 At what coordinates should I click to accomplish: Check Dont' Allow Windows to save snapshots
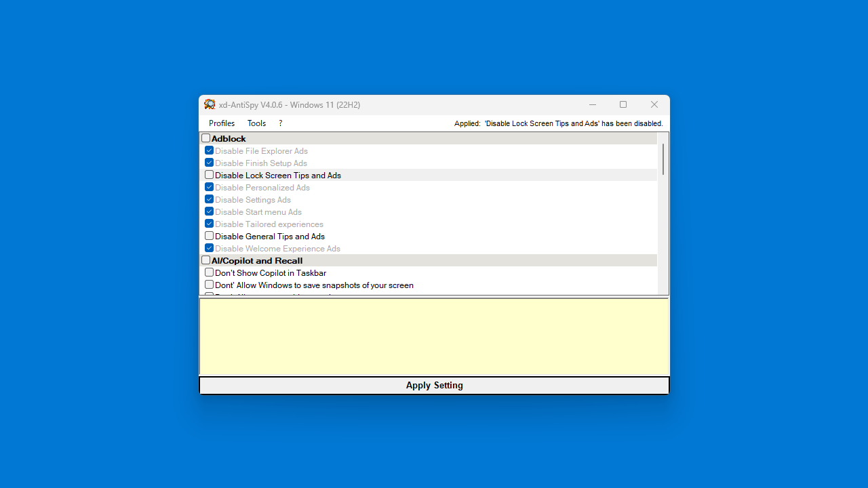pos(210,285)
